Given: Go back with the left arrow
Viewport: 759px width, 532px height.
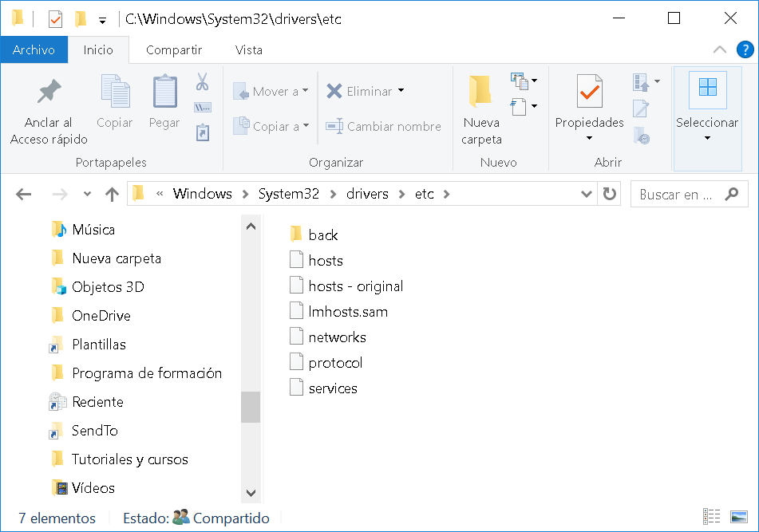Looking at the screenshot, I should (23, 195).
